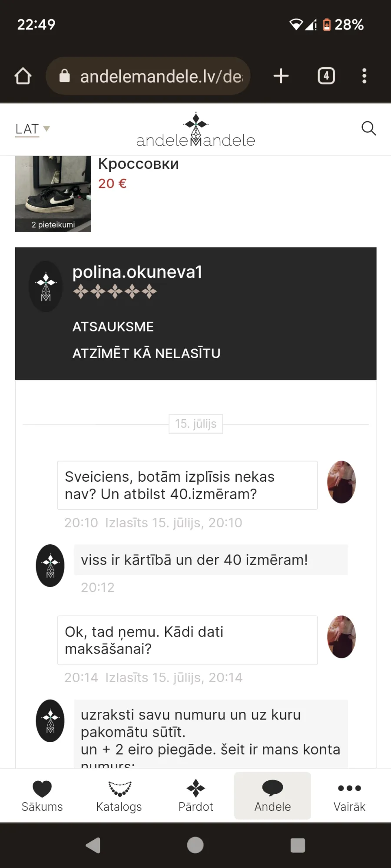This screenshot has width=391, height=868.
Task: Go to the Sākums tab
Action: (x=42, y=796)
